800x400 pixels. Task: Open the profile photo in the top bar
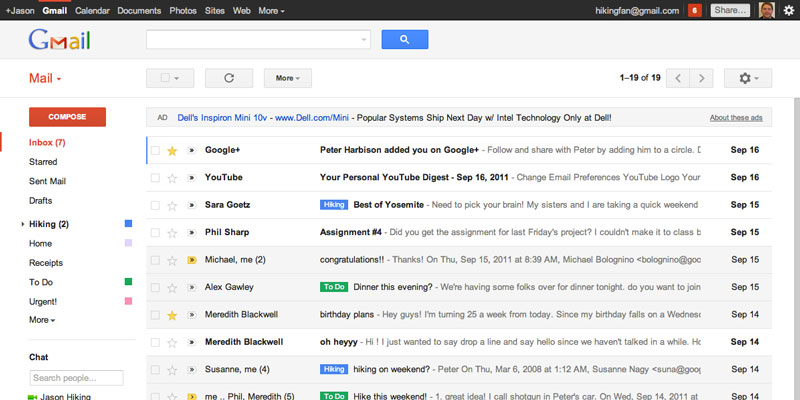click(767, 10)
